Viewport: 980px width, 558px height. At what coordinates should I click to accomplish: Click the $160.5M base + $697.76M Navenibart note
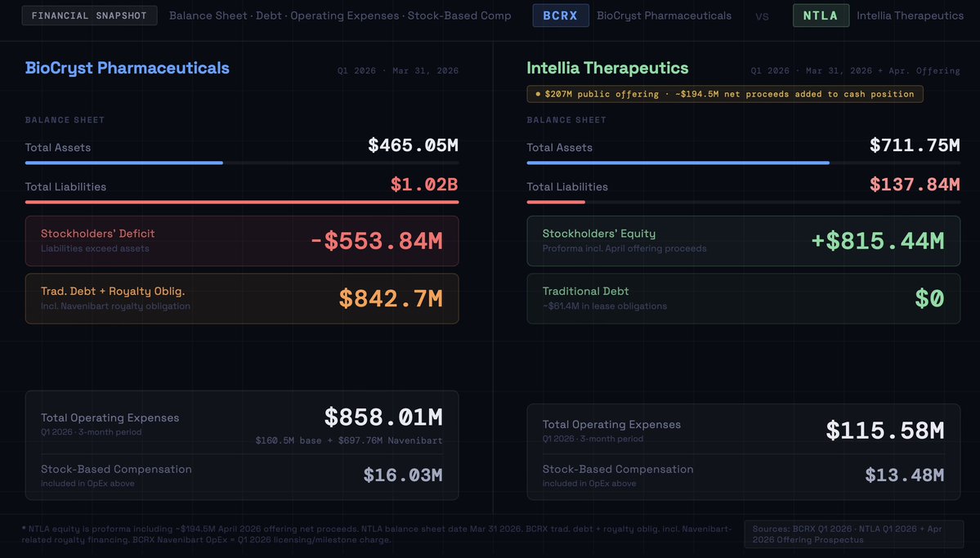tap(349, 440)
